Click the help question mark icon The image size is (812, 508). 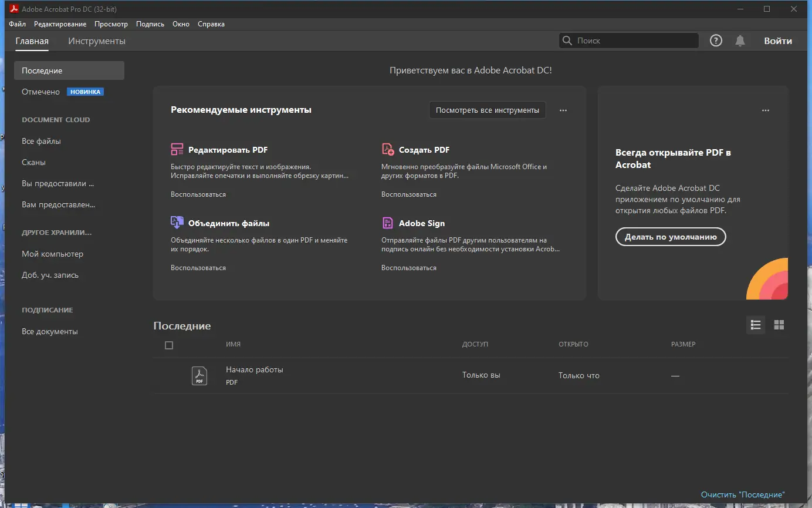(x=715, y=40)
